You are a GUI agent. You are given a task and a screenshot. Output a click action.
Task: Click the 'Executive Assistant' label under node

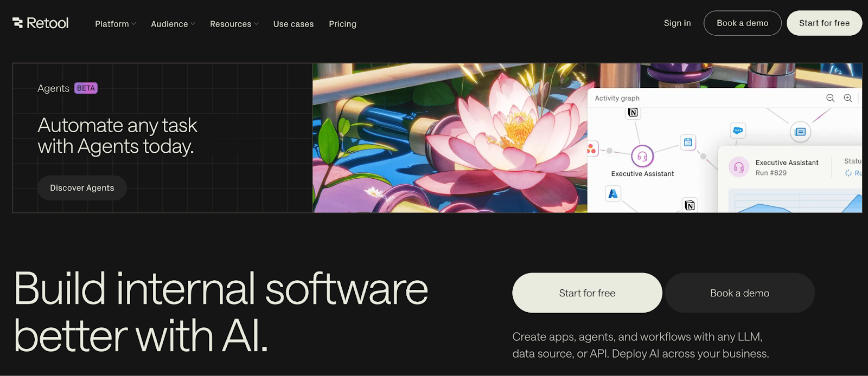point(642,174)
